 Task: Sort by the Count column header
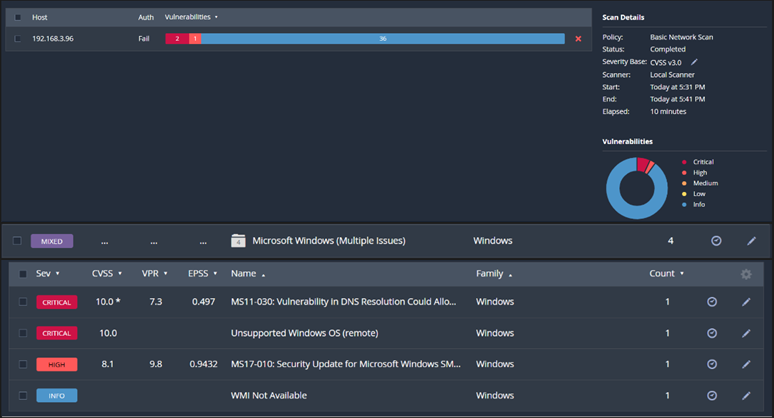click(x=666, y=273)
